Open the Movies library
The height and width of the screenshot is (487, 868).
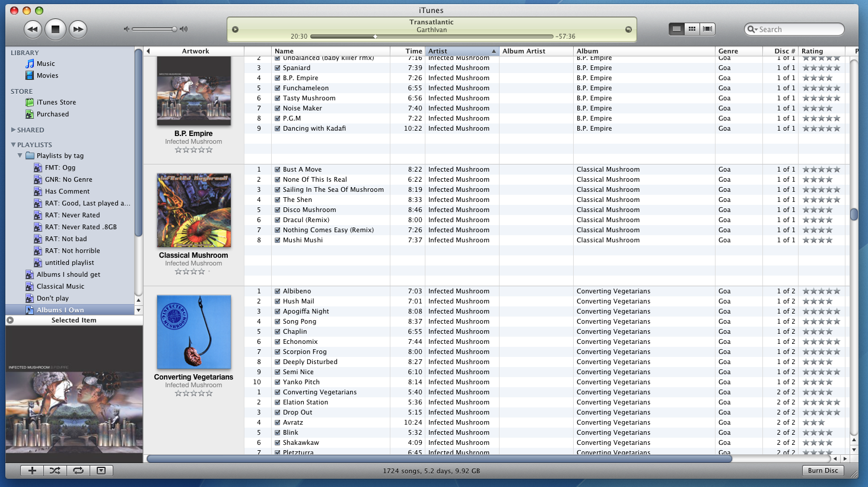click(47, 75)
